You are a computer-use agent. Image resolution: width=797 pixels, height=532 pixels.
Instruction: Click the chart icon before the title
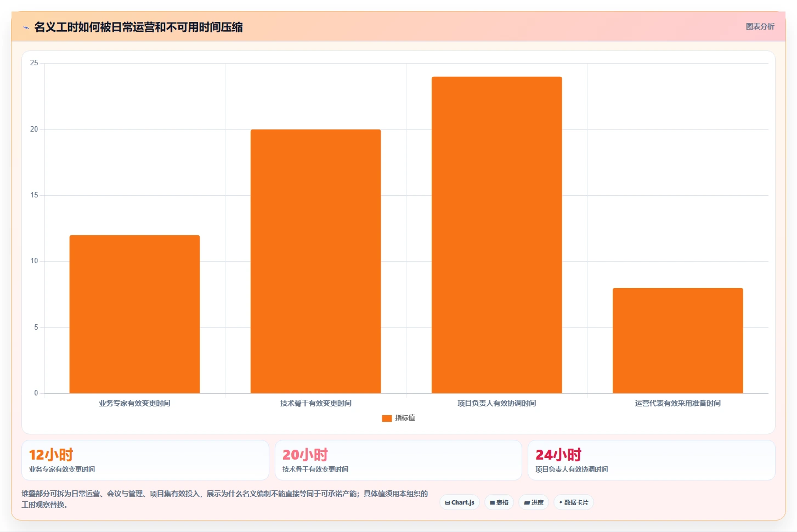click(x=26, y=27)
